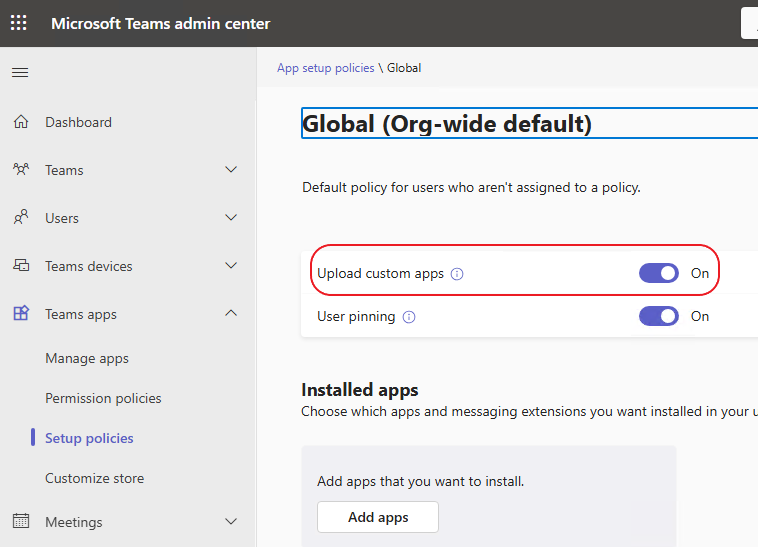
Task: Collapse the Teams apps chevron
Action: point(231,313)
